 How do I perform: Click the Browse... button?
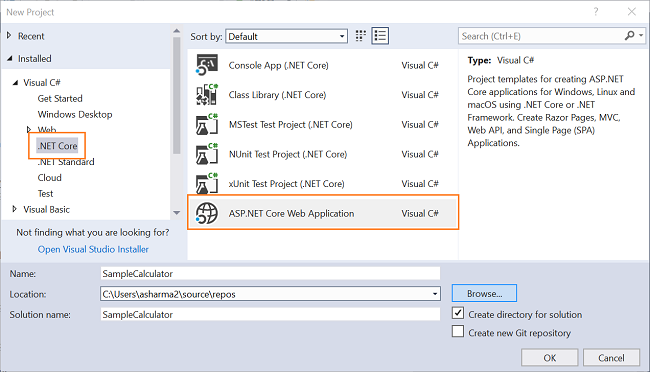[484, 293]
